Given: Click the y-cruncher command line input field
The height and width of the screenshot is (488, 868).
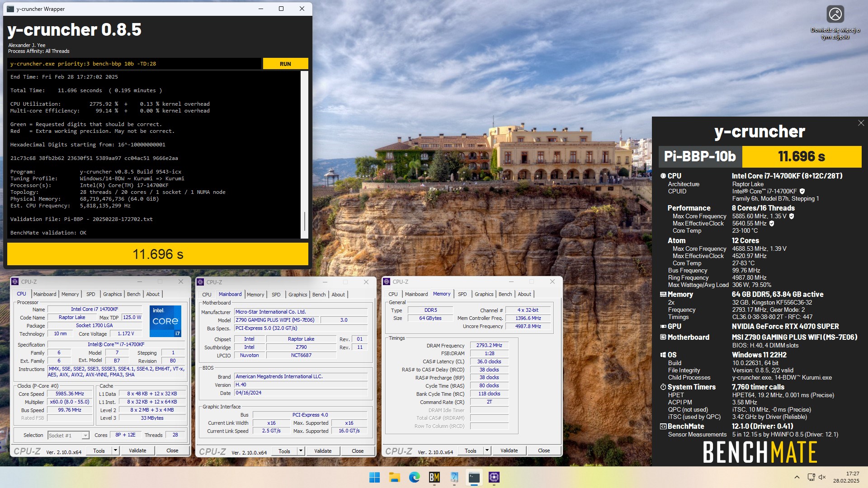Looking at the screenshot, I should pos(134,64).
